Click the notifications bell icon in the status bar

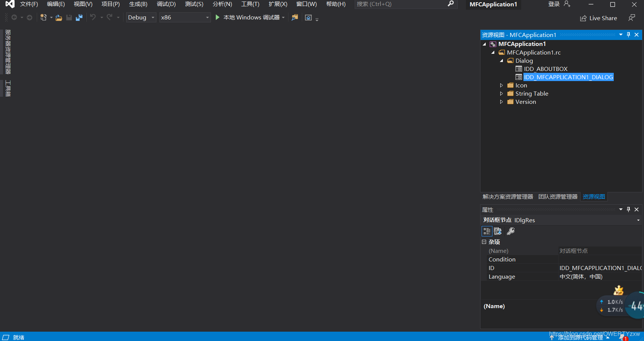pos(623,337)
